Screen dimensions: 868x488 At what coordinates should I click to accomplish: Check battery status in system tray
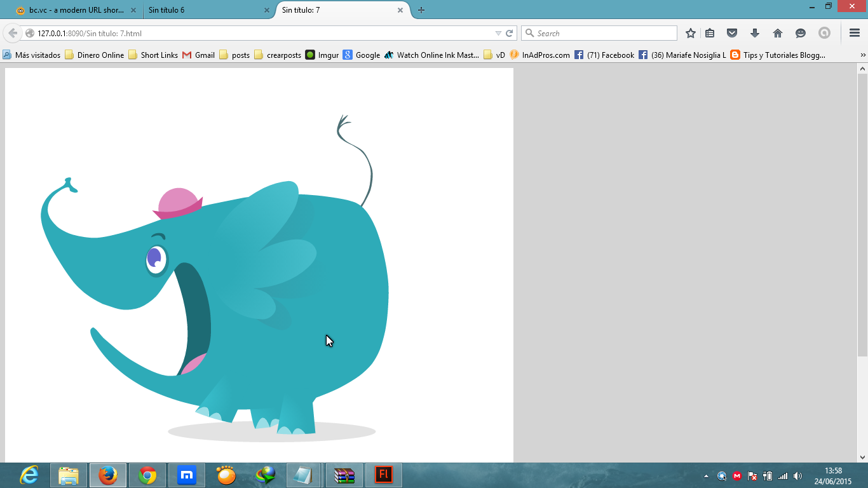768,476
